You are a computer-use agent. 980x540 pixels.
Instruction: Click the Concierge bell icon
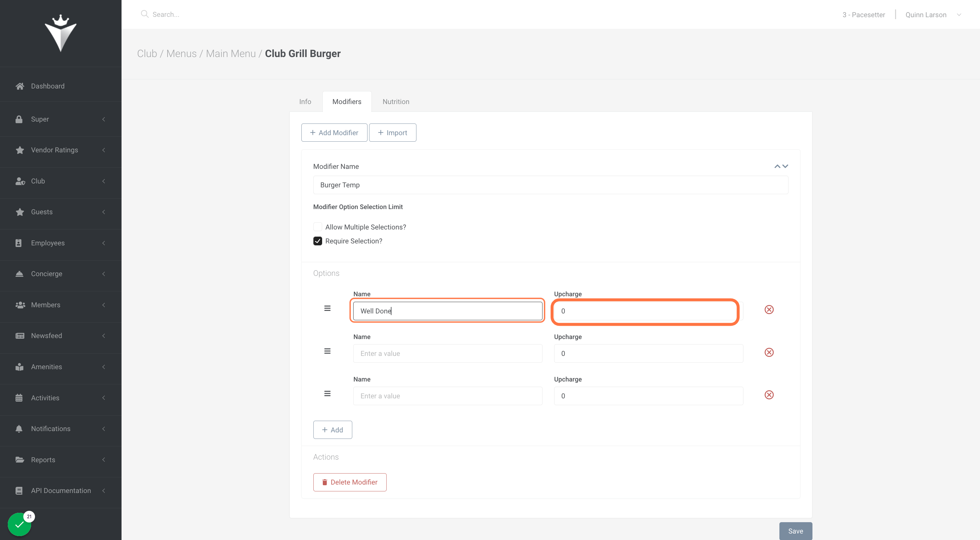click(19, 274)
